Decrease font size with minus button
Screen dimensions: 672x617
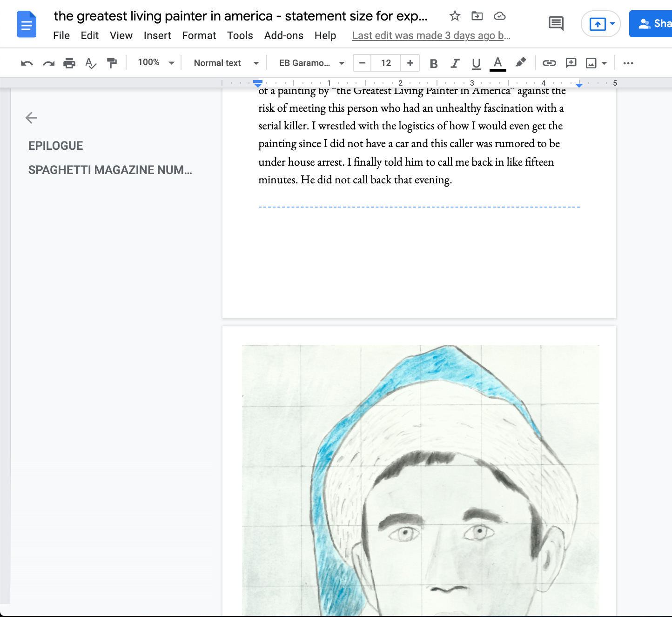pos(362,63)
